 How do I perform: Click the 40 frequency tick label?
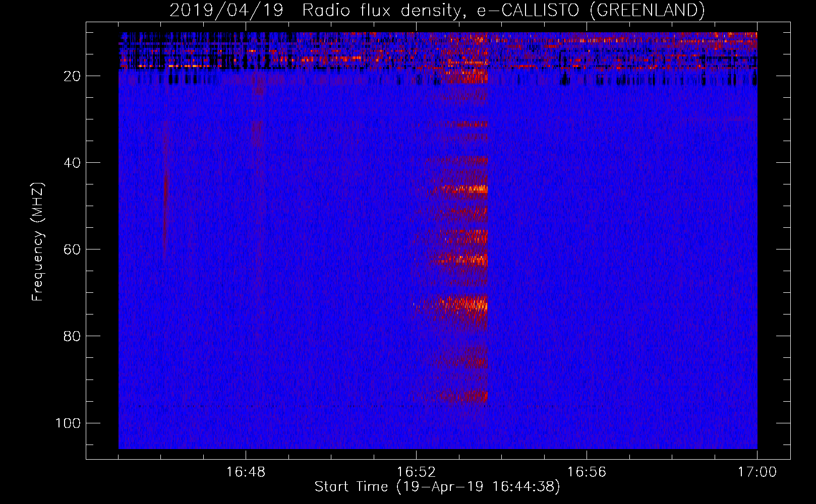pyautogui.click(x=72, y=163)
